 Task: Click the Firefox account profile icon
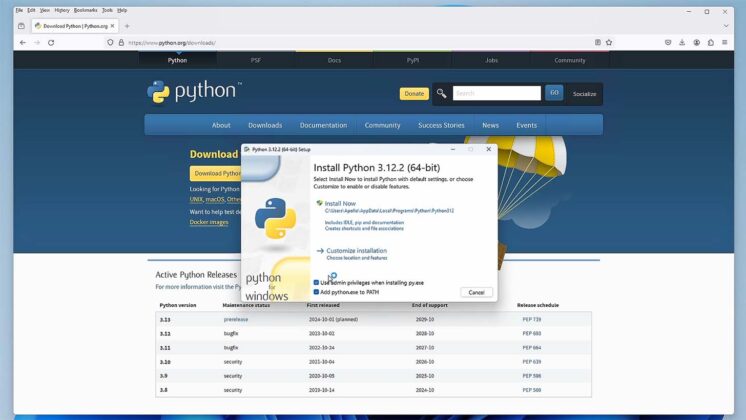coord(697,42)
